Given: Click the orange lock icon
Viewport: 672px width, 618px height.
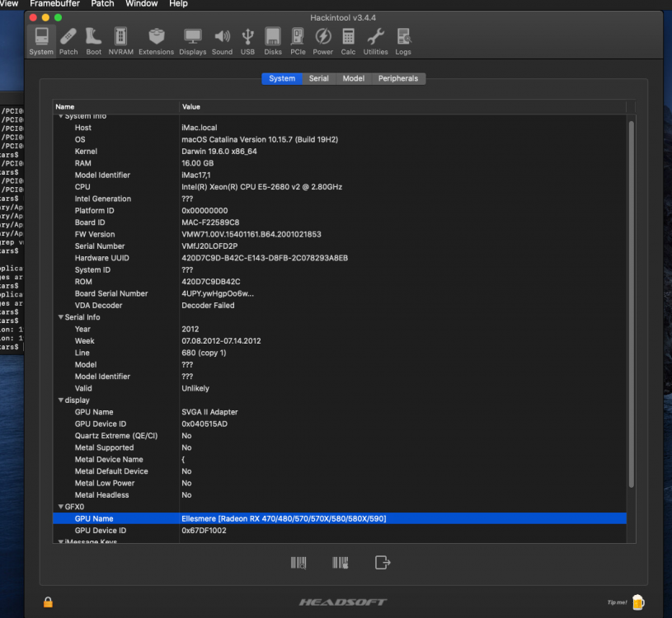Looking at the screenshot, I should coord(48,602).
